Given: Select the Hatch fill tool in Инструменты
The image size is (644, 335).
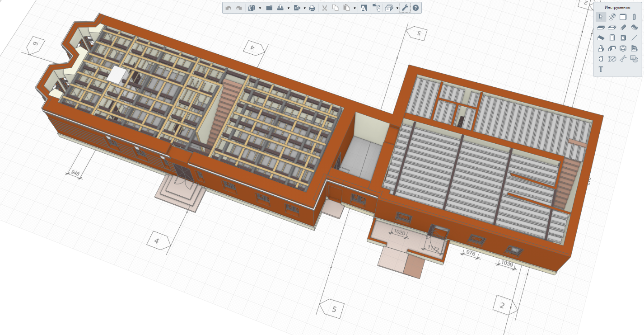Looking at the screenshot, I should 634,59.
